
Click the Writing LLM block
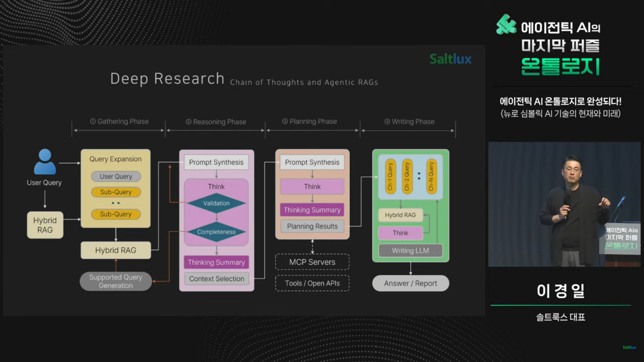[410, 251]
